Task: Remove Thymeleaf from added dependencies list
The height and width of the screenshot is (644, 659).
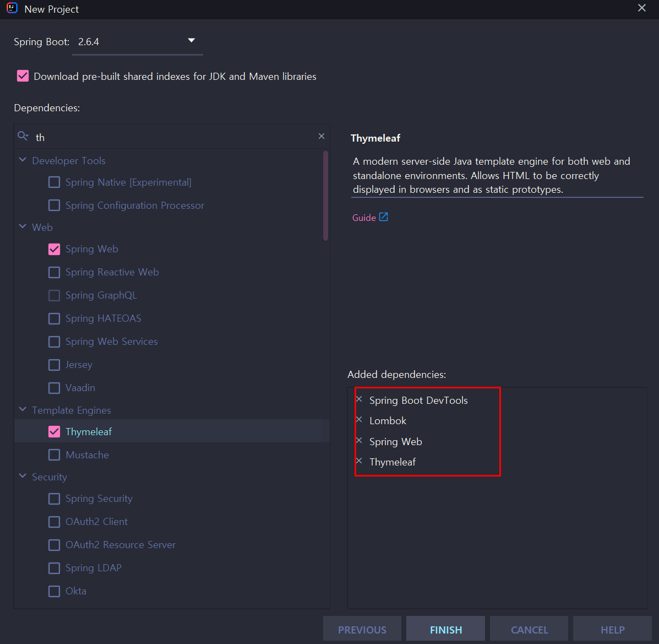Action: (359, 461)
